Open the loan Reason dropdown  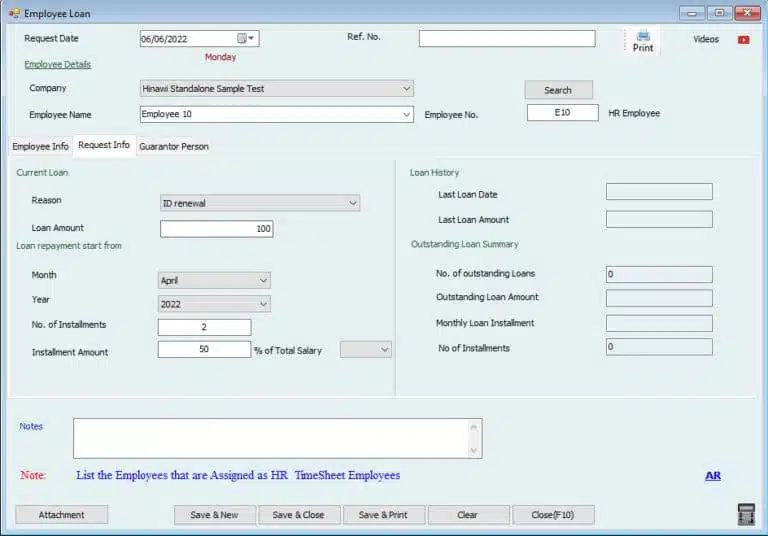[352, 203]
